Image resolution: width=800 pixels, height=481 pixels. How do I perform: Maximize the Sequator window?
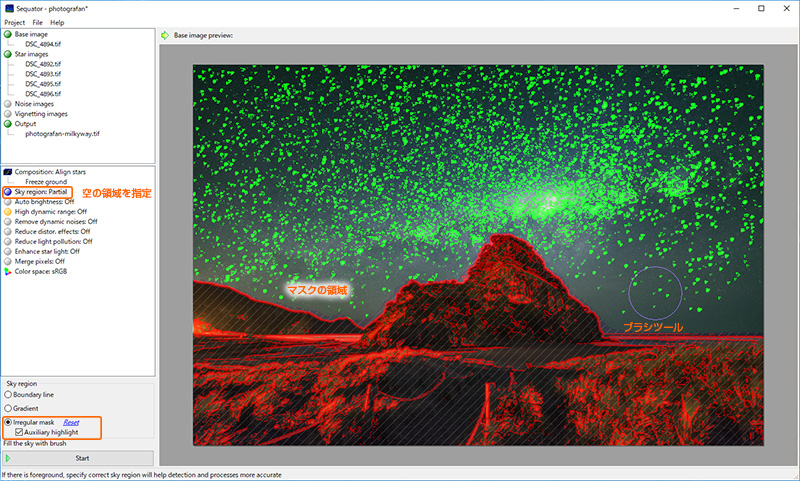[761, 9]
